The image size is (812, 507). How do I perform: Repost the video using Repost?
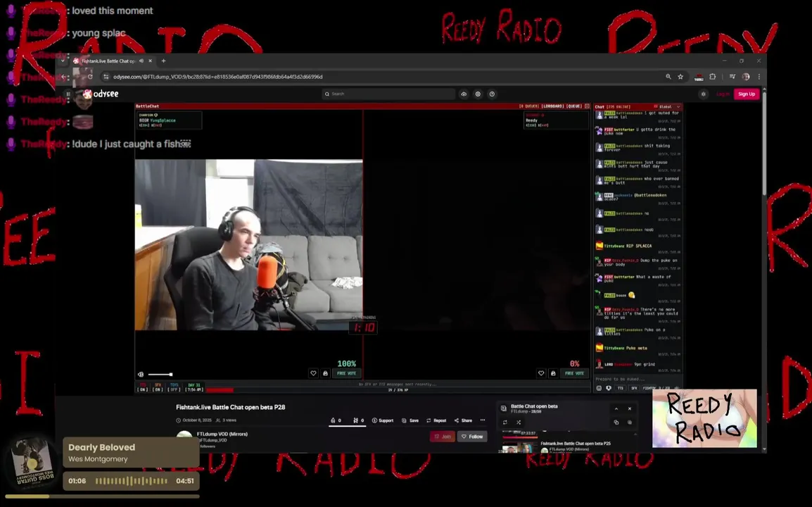point(436,420)
